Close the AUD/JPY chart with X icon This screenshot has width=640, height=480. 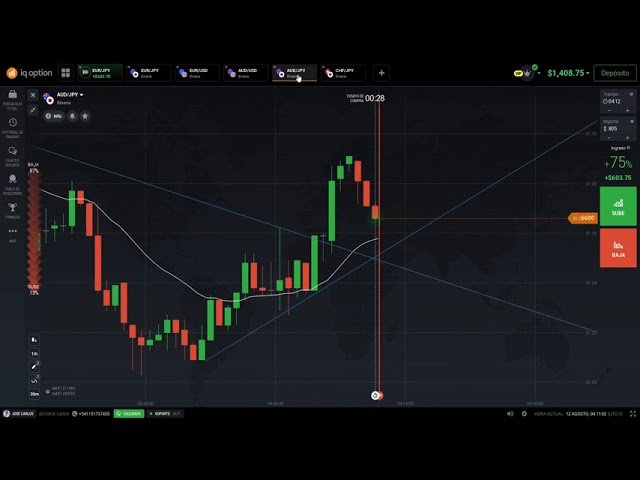33,95
